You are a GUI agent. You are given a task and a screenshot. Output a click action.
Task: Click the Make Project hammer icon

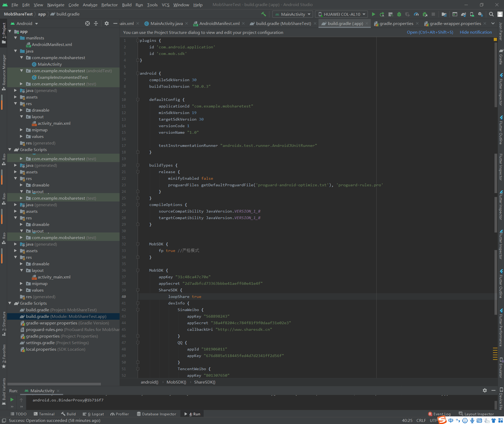pyautogui.click(x=264, y=14)
